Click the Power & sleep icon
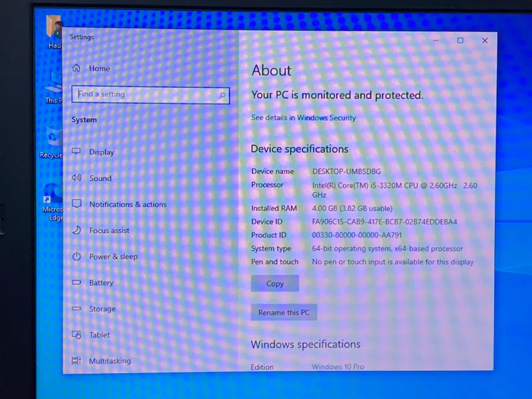This screenshot has height=399, width=532. point(77,256)
